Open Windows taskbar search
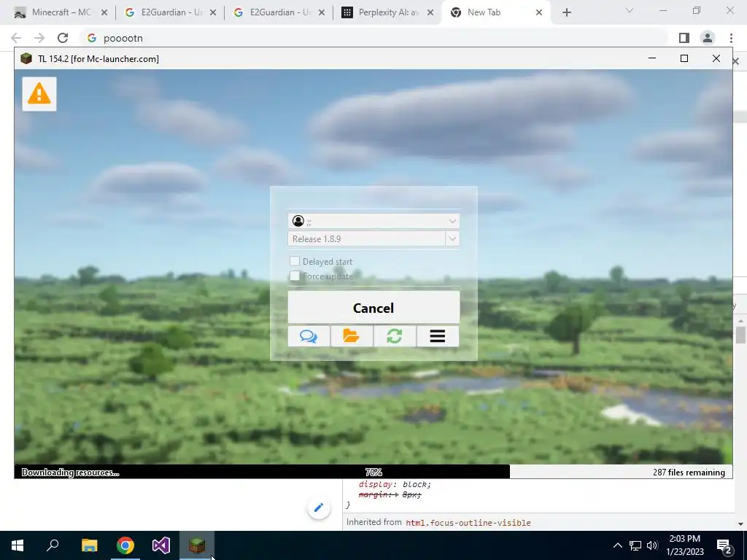The image size is (747, 560). (x=53, y=545)
